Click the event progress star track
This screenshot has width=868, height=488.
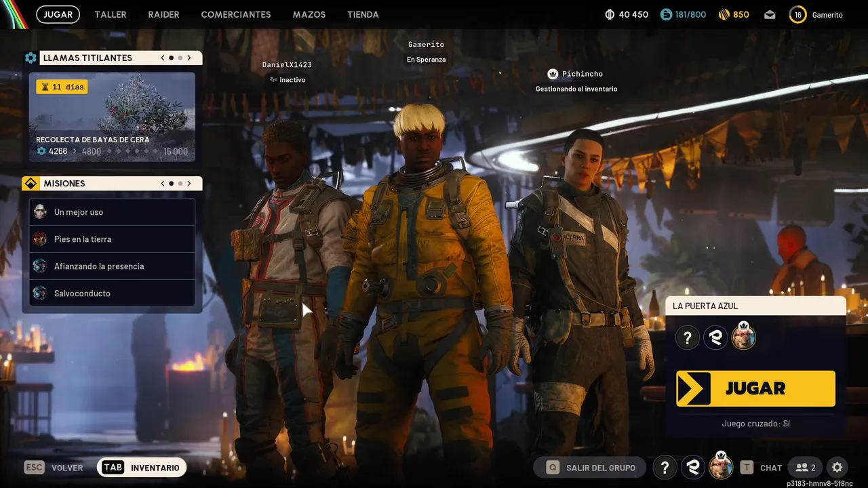132,151
